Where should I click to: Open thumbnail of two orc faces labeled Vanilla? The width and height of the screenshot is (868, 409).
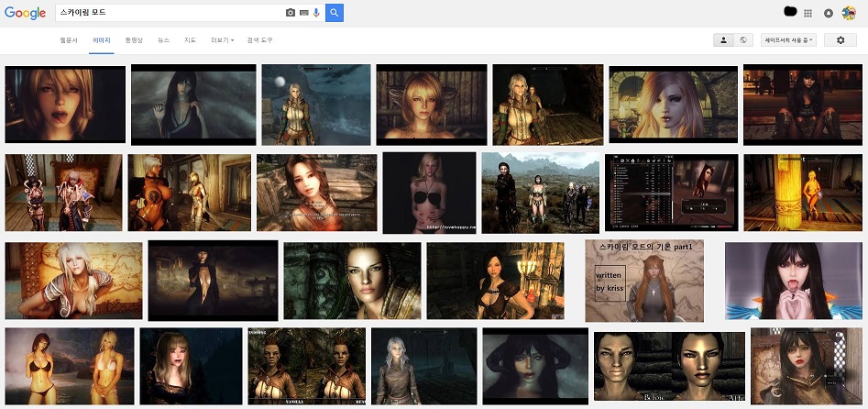[x=307, y=366]
